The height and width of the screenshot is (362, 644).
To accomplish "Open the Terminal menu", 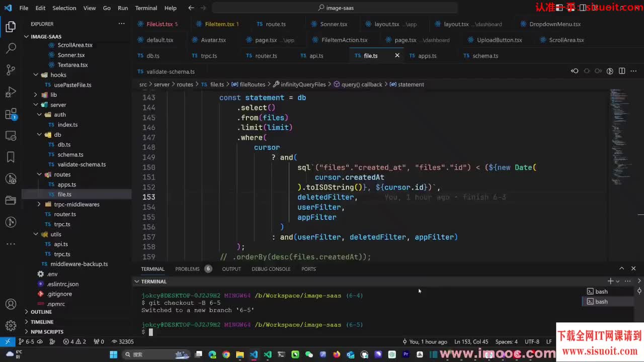I will (146, 8).
